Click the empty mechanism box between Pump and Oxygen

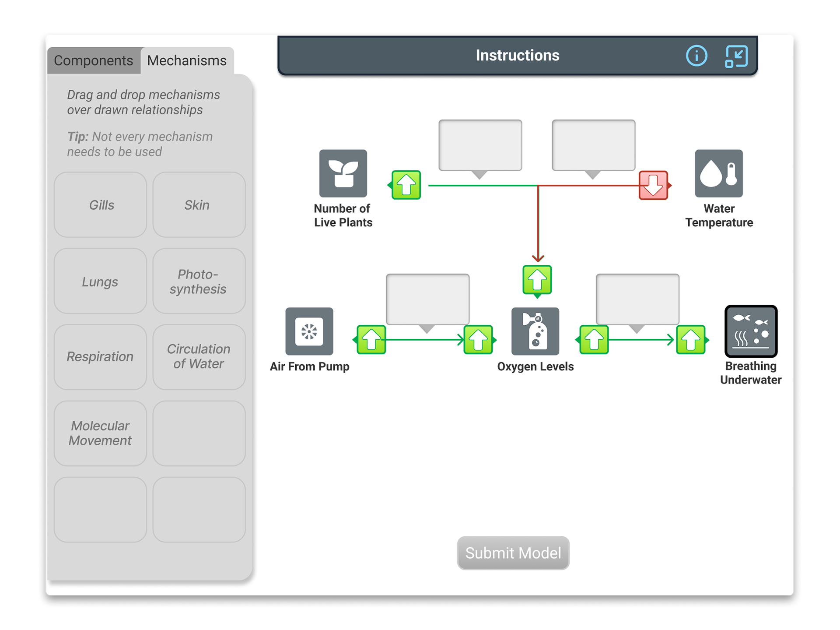[427, 299]
